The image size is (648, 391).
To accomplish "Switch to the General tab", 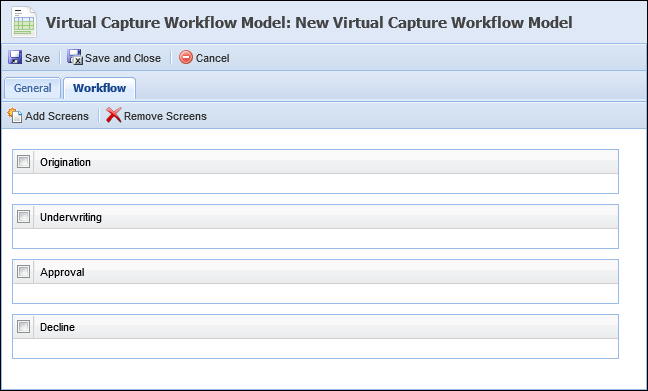I will (x=33, y=88).
